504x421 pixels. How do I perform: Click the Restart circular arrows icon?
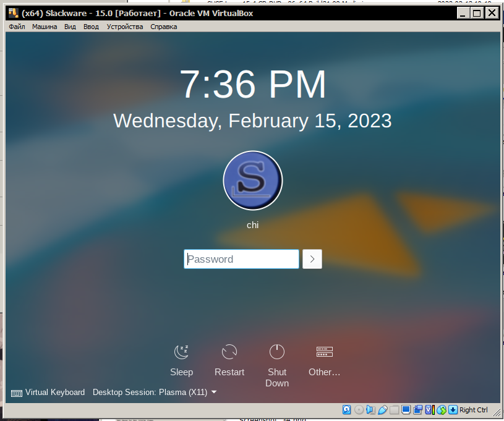click(x=229, y=352)
